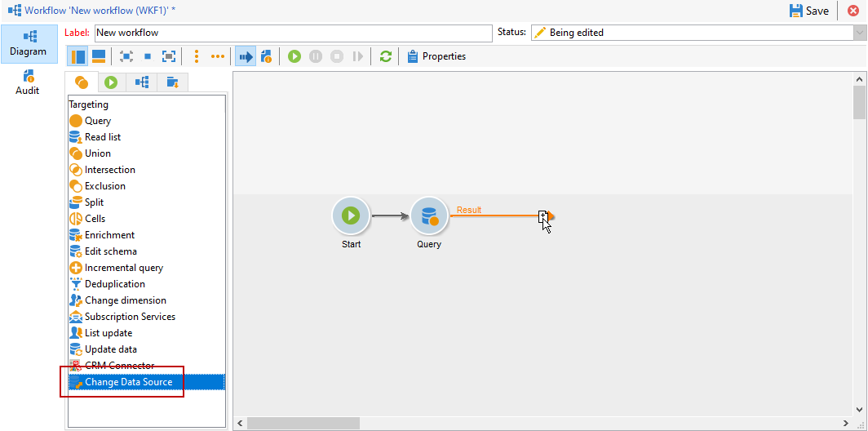Screen dimensions: 868x431
Task: Select the List update activity
Action: pyautogui.click(x=147, y=333)
